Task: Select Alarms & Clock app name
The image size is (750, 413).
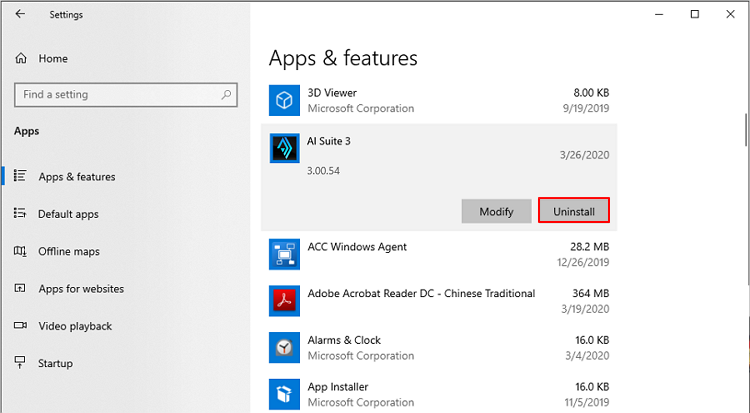Action: tap(344, 340)
